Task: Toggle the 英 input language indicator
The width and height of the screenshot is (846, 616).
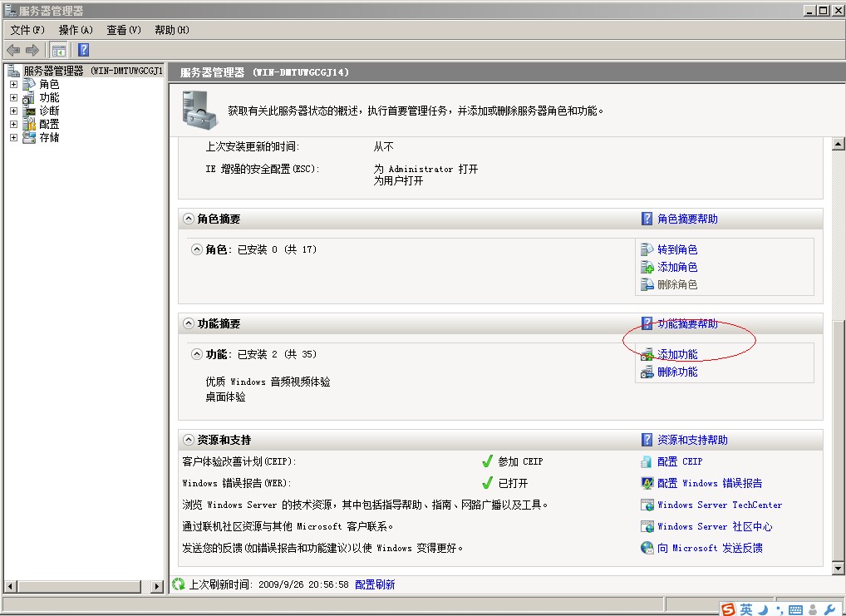Action: pos(746,609)
